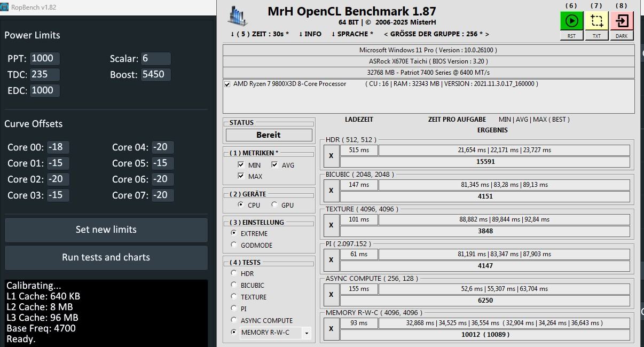Click the Core 07 curve offset field

click(163, 195)
